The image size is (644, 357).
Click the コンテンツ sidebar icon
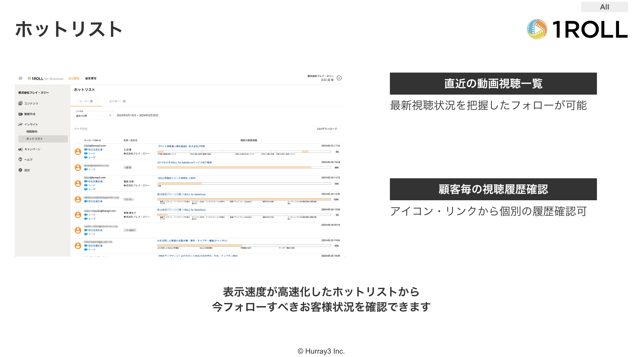tap(20, 103)
